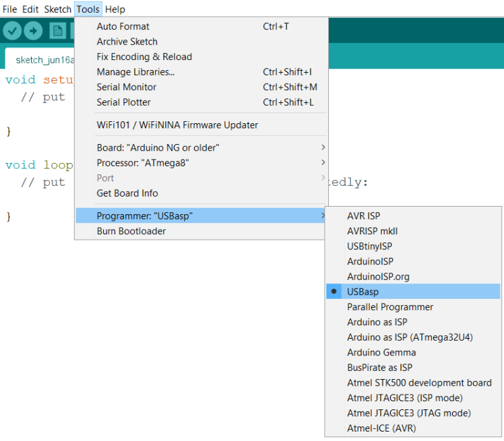The width and height of the screenshot is (504, 441).
Task: Open Manage Libraries
Action: pyautogui.click(x=135, y=72)
